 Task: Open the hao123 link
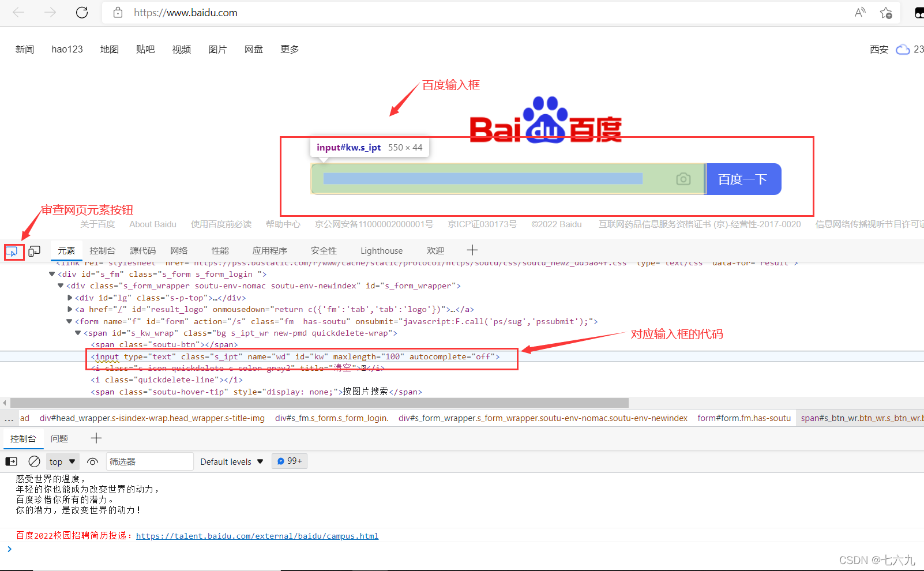pyautogui.click(x=67, y=49)
